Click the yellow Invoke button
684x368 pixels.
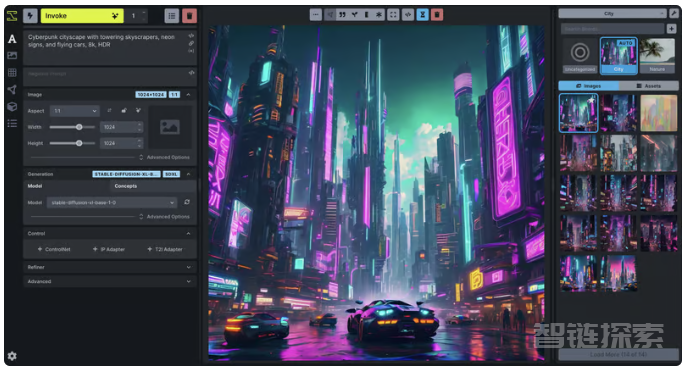pyautogui.click(x=82, y=16)
